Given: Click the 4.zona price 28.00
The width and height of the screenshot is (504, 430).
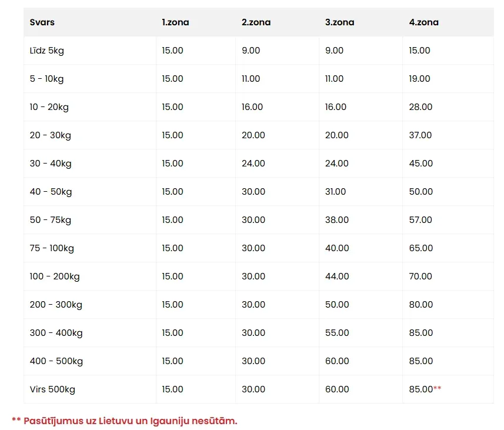Looking at the screenshot, I should [x=420, y=107].
